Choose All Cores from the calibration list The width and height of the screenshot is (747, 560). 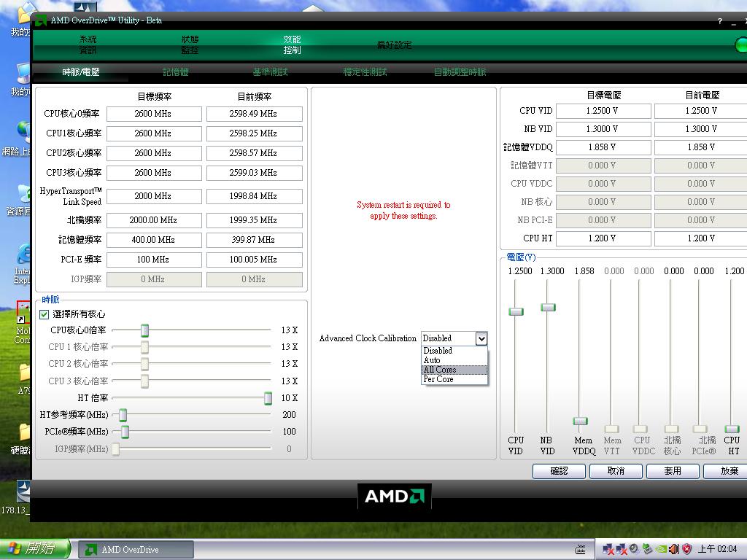(454, 370)
